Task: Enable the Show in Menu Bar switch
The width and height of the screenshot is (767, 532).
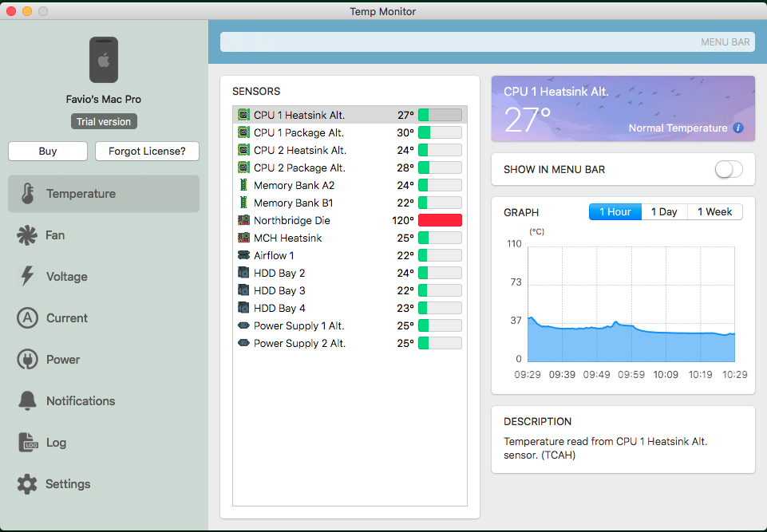Action: (729, 170)
